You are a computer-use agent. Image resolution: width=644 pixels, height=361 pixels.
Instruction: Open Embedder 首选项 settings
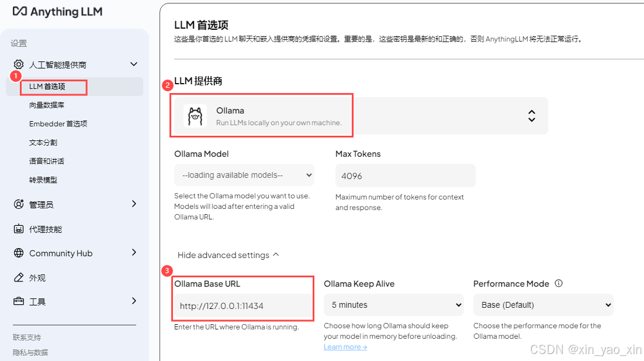click(58, 124)
